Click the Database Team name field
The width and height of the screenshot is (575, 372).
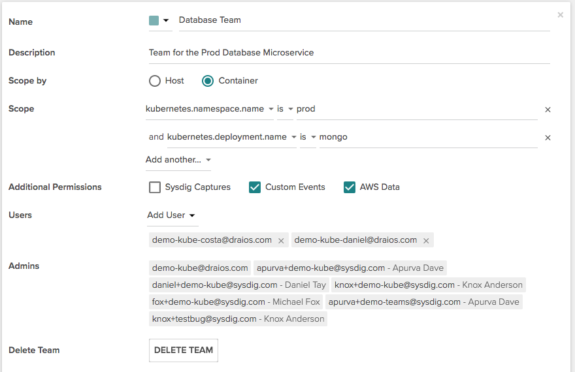364,20
